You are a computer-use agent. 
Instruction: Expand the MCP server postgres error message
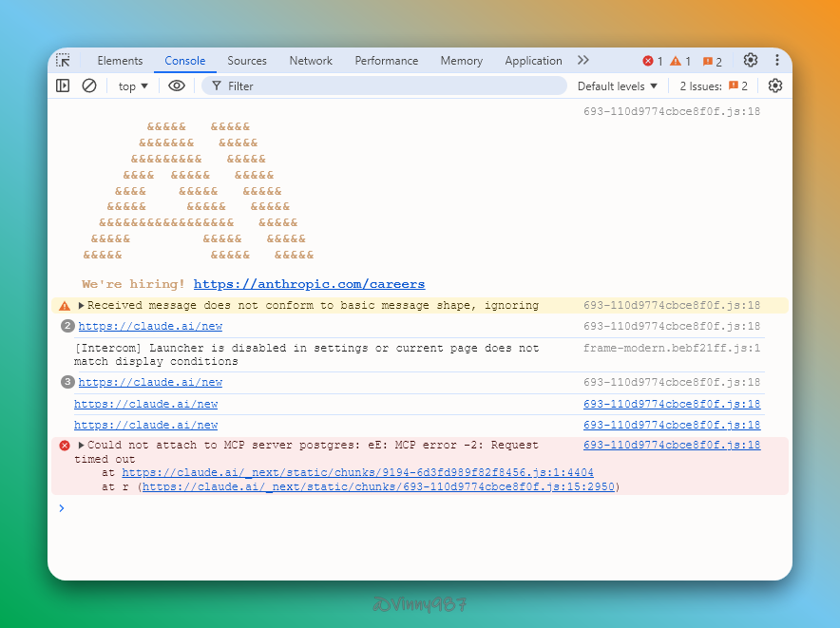click(x=82, y=445)
